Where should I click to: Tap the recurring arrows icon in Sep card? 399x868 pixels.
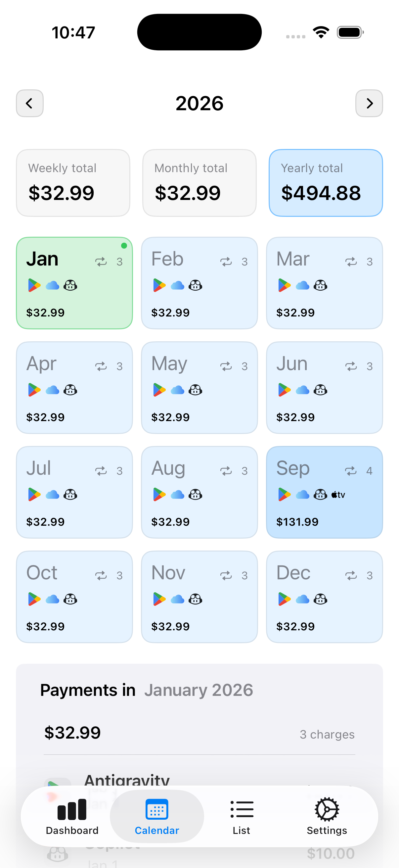point(351,471)
